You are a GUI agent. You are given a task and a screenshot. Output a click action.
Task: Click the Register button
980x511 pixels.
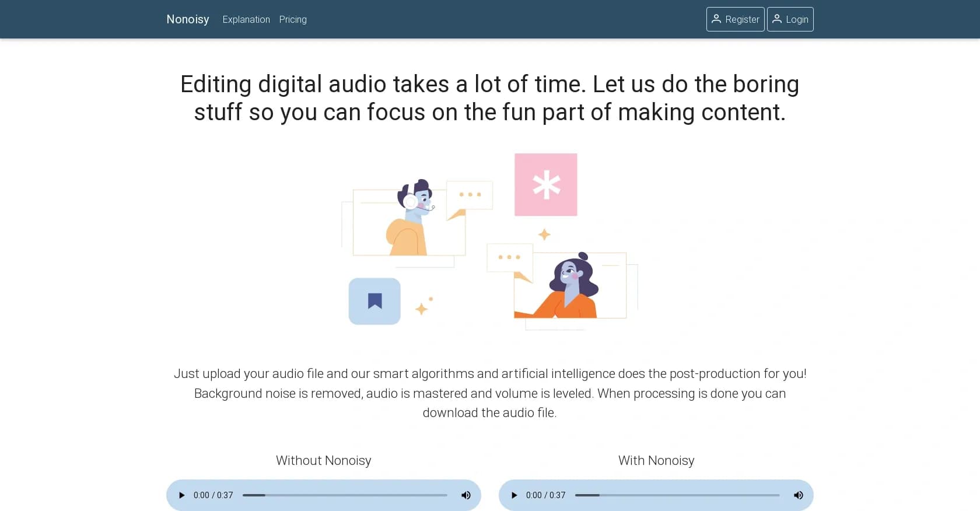click(735, 19)
